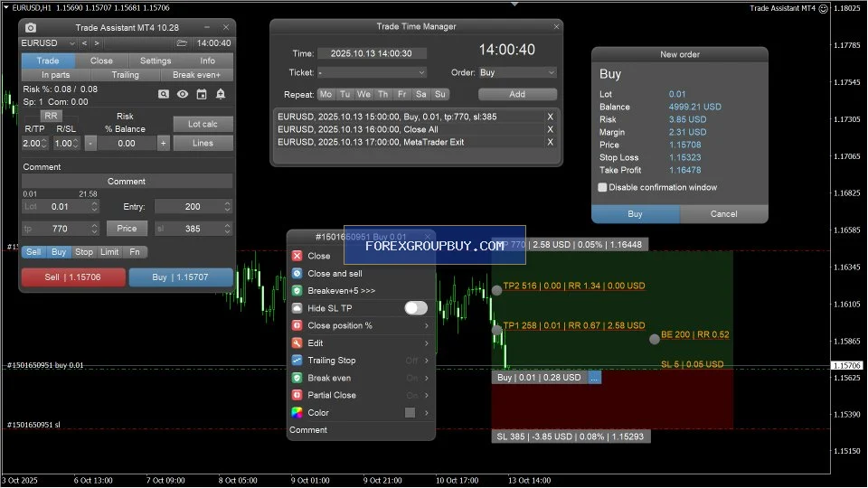Click the red Sell | 1.15706 button
The height and width of the screenshot is (488, 868).
tap(73, 277)
